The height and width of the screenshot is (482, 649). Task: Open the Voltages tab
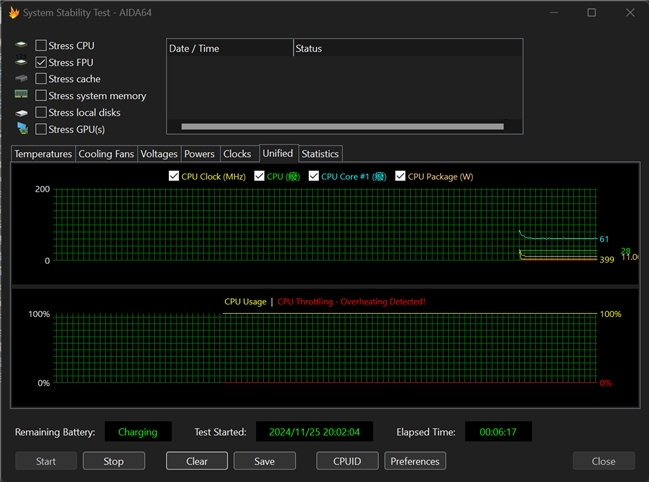(159, 154)
